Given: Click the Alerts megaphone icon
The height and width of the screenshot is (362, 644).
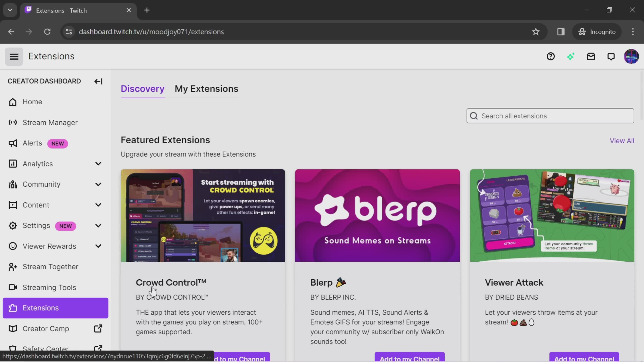Looking at the screenshot, I should 13,143.
